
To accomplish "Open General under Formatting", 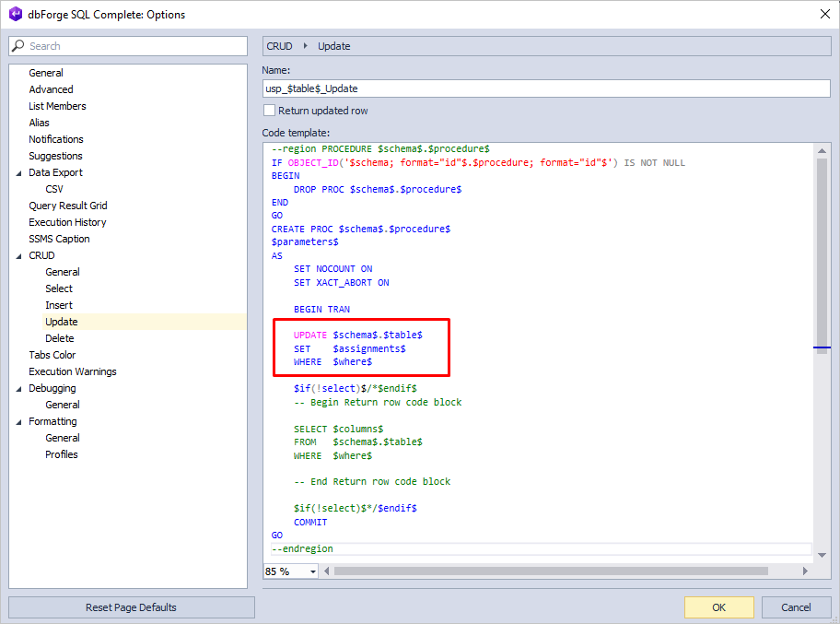I will click(63, 439).
